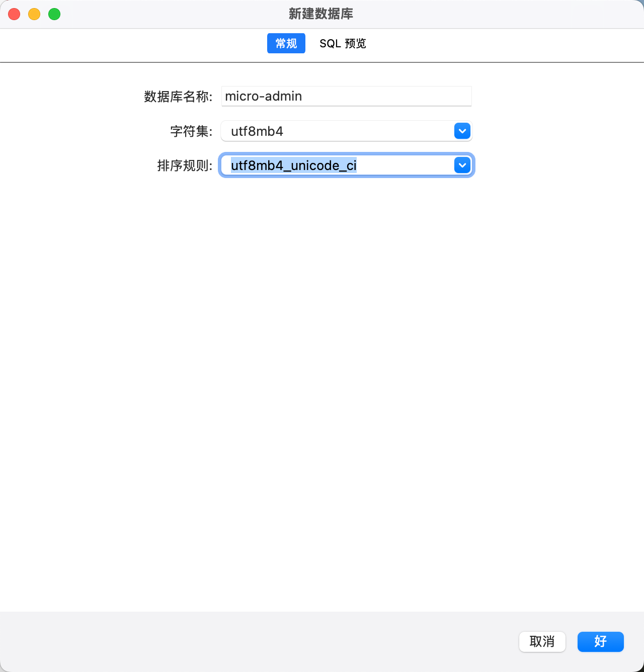644x672 pixels.
Task: Click the blank white area below the form
Action: [x=322, y=392]
